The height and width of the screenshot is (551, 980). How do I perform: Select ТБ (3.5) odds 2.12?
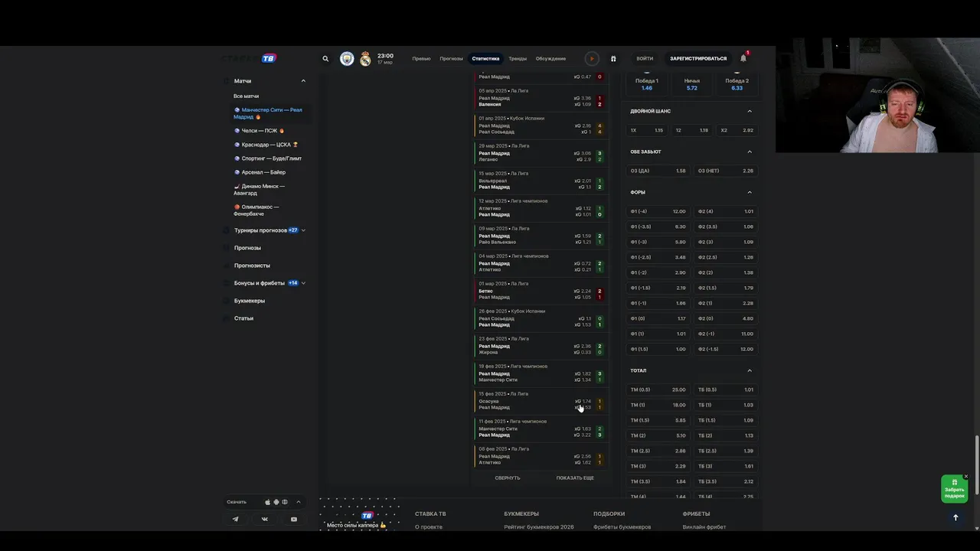pos(726,481)
